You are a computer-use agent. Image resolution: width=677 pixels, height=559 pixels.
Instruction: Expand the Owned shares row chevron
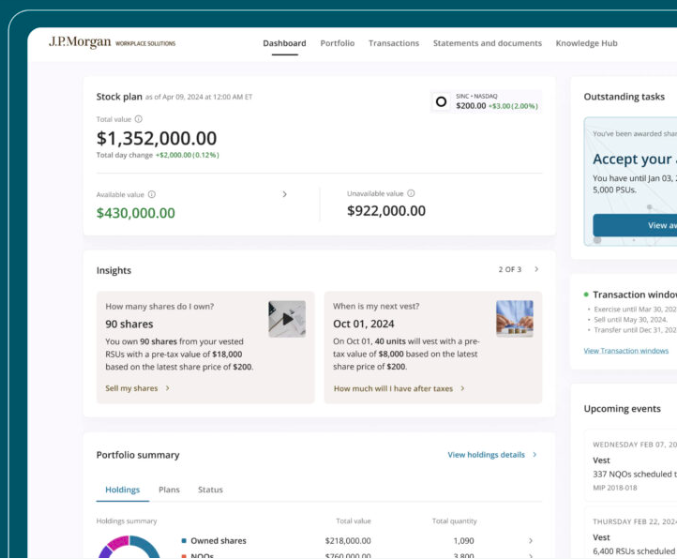click(531, 540)
